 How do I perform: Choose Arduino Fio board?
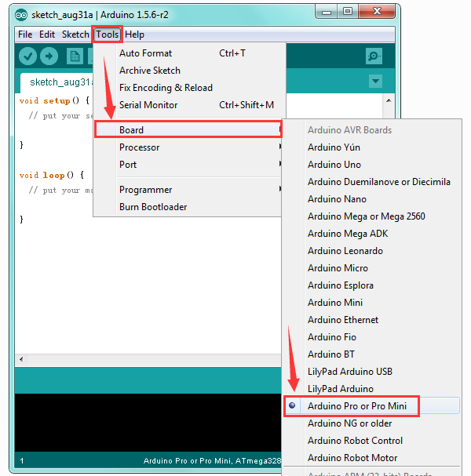pyautogui.click(x=371, y=337)
